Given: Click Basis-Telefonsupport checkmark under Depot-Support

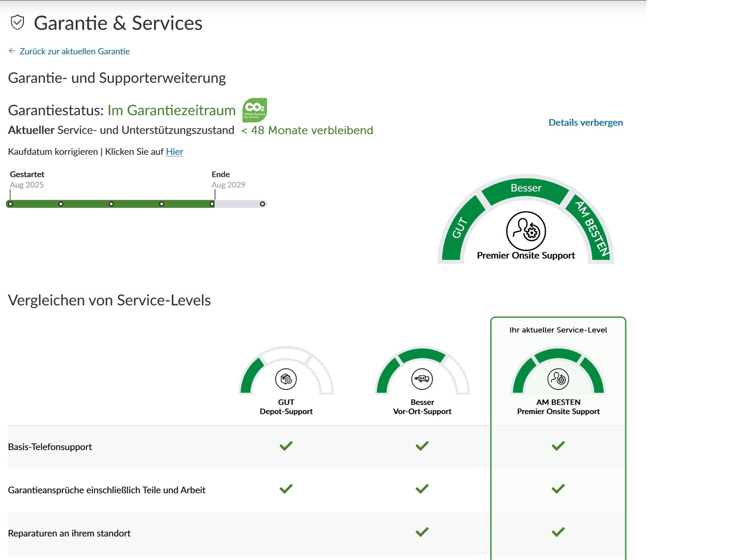Looking at the screenshot, I should point(286,446).
